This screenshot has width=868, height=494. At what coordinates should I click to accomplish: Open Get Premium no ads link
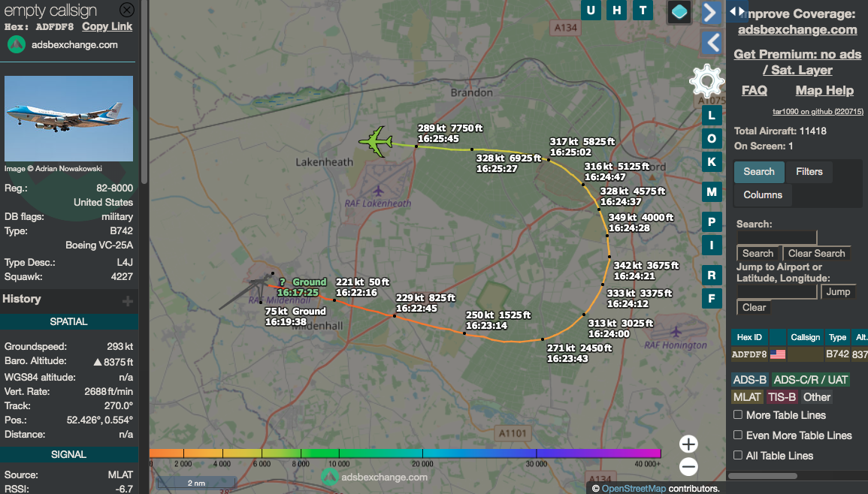(797, 62)
